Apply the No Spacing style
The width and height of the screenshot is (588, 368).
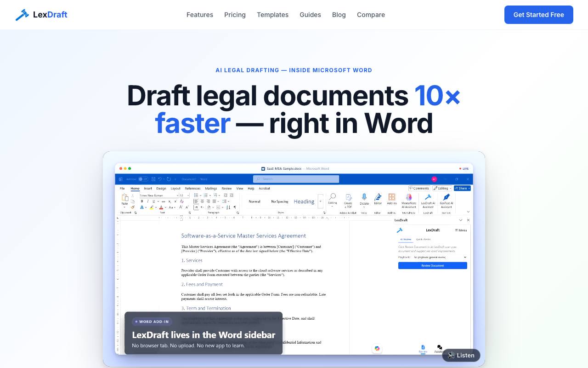pyautogui.click(x=279, y=201)
